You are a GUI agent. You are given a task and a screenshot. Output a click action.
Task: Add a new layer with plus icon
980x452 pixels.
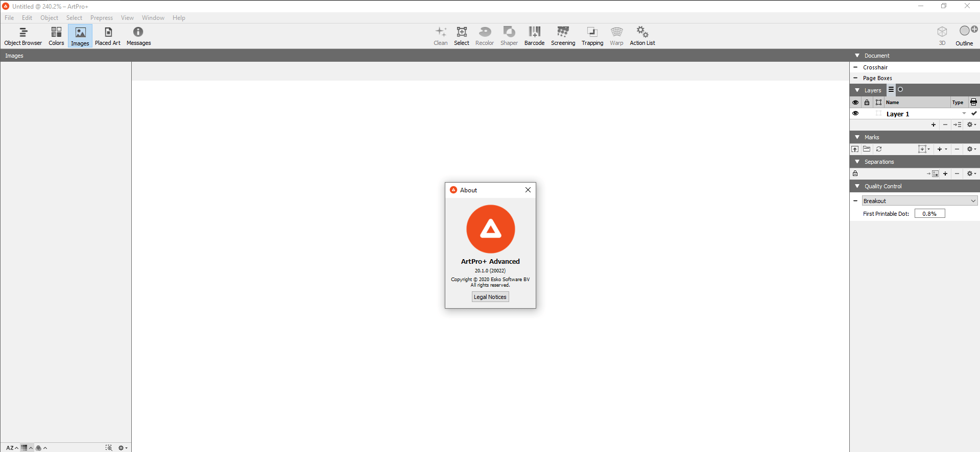pos(934,125)
